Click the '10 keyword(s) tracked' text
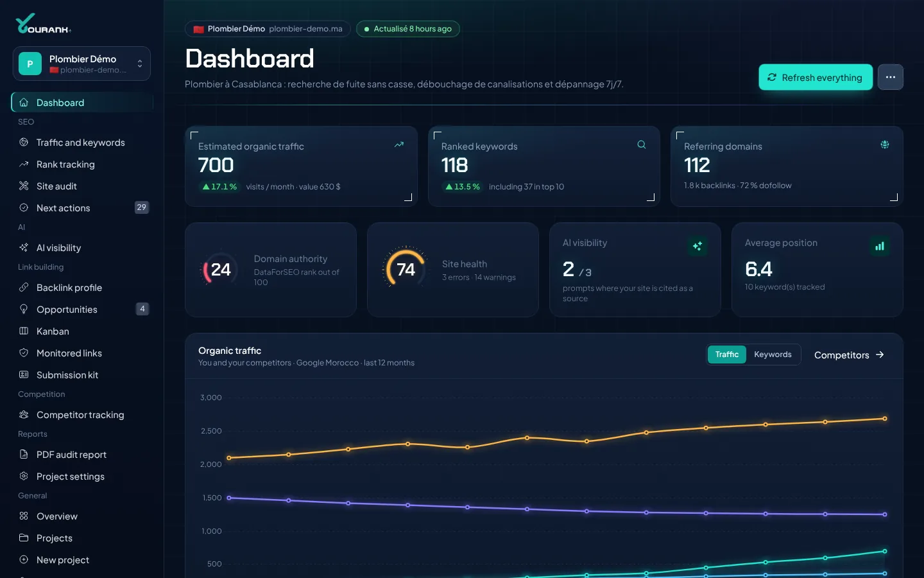 785,287
